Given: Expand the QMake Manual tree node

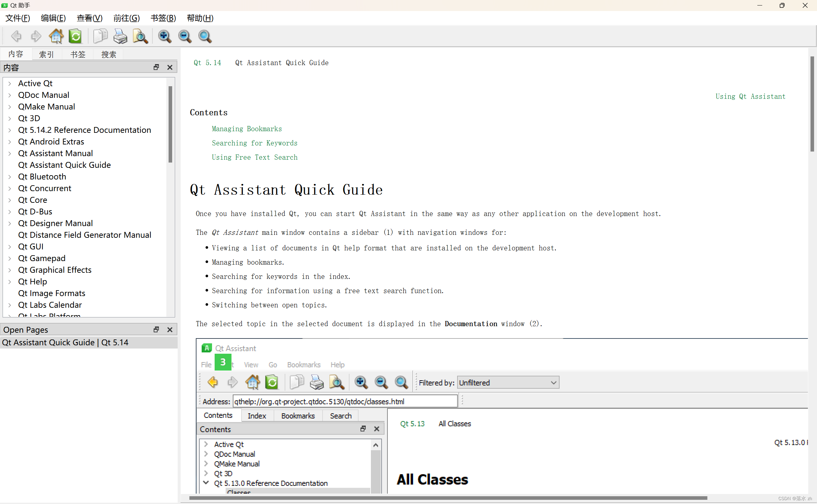Looking at the screenshot, I should click(10, 107).
